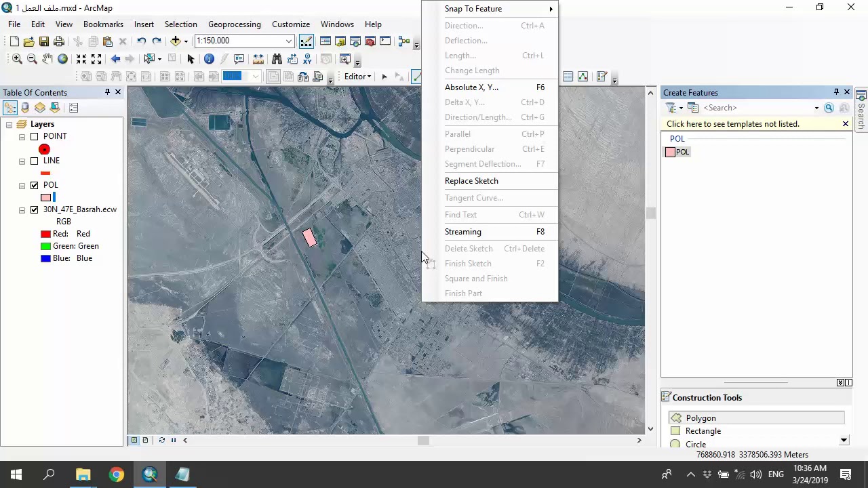Open Table Of Contents Options icon

(x=73, y=108)
